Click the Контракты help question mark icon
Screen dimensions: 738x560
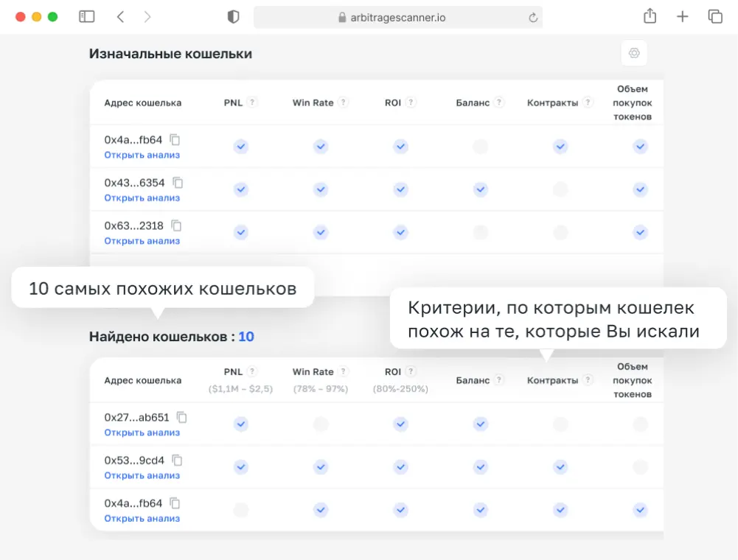(587, 102)
